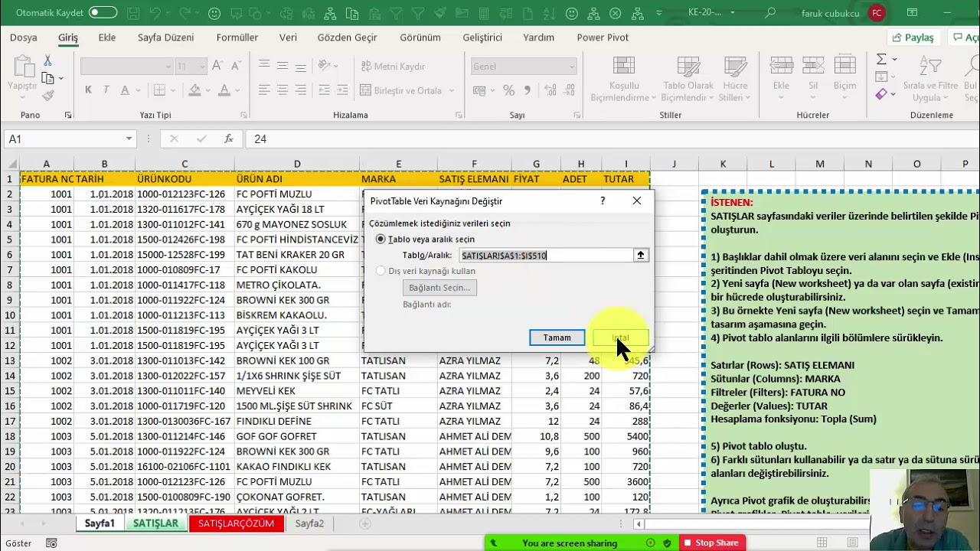This screenshot has height=551, width=980.
Task: Click the underline A button
Action: [x=125, y=90]
